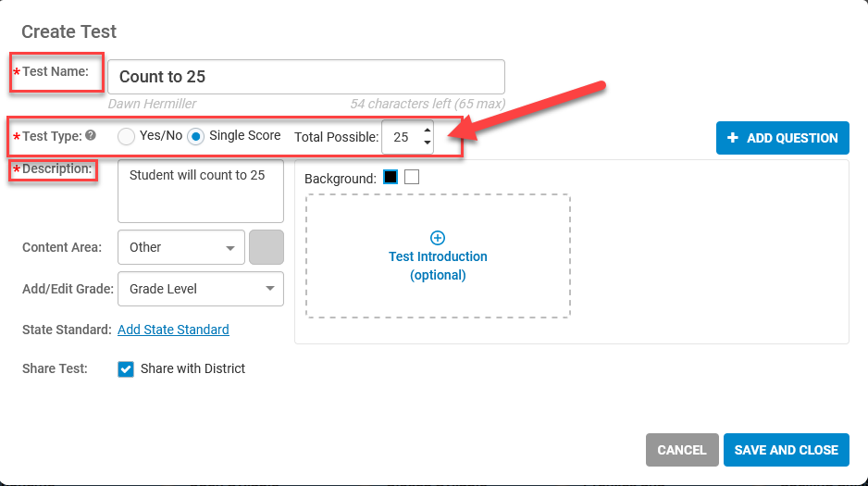
Task: Choose the white background swatch
Action: [412, 177]
